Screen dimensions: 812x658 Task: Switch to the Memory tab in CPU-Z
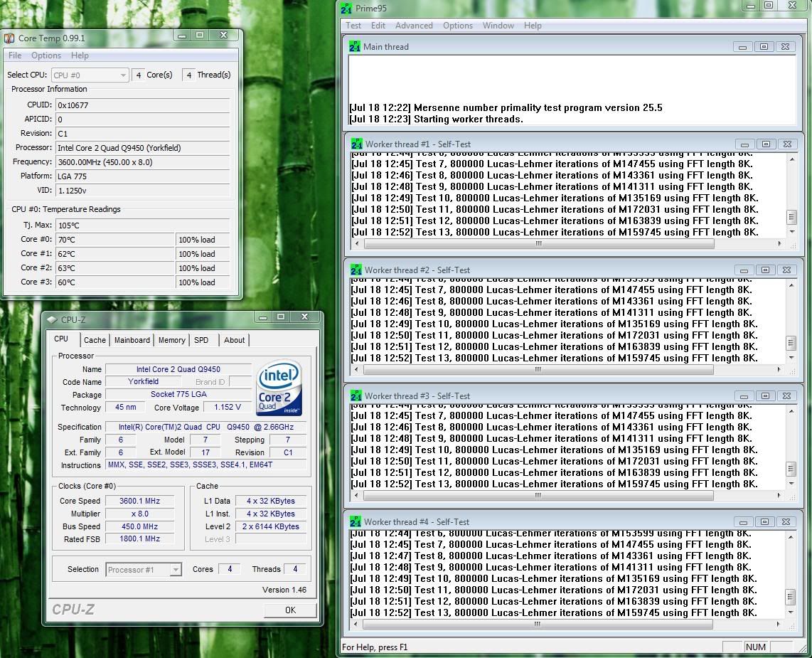point(172,340)
